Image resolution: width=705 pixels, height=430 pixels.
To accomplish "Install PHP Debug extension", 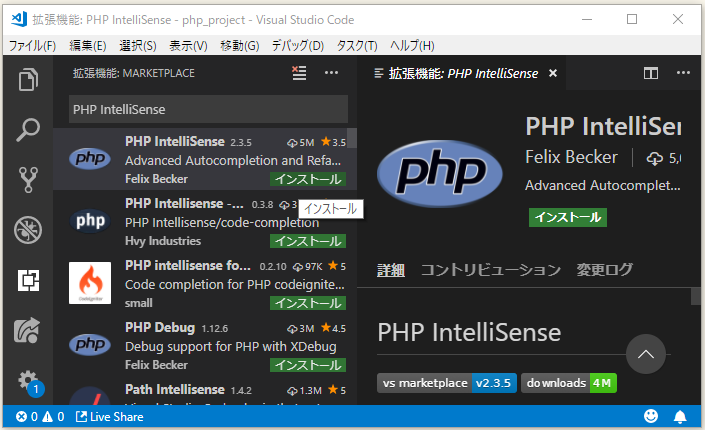I will coord(308,365).
